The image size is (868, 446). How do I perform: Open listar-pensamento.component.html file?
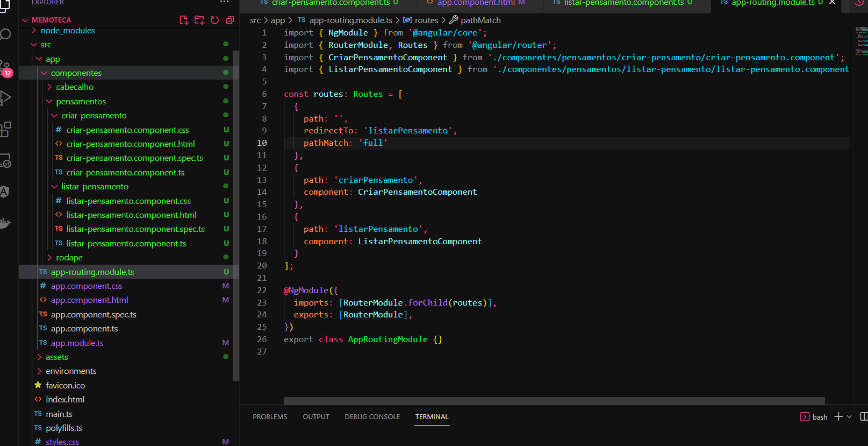click(132, 215)
